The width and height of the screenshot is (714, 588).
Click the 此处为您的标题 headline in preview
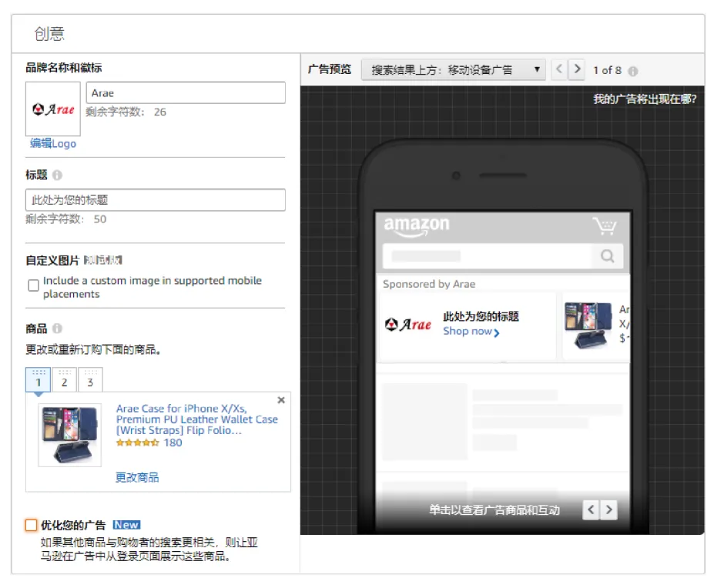tap(481, 317)
